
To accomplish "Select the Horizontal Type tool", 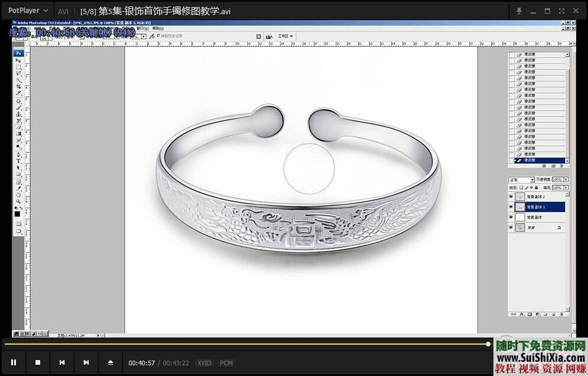I will click(18, 161).
